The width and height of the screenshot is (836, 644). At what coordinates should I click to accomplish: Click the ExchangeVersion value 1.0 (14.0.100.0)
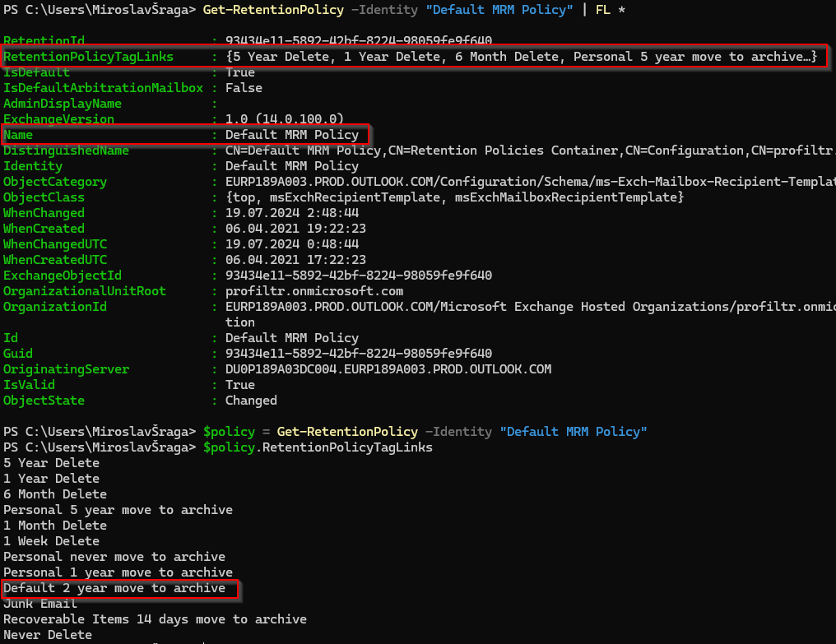(x=285, y=119)
